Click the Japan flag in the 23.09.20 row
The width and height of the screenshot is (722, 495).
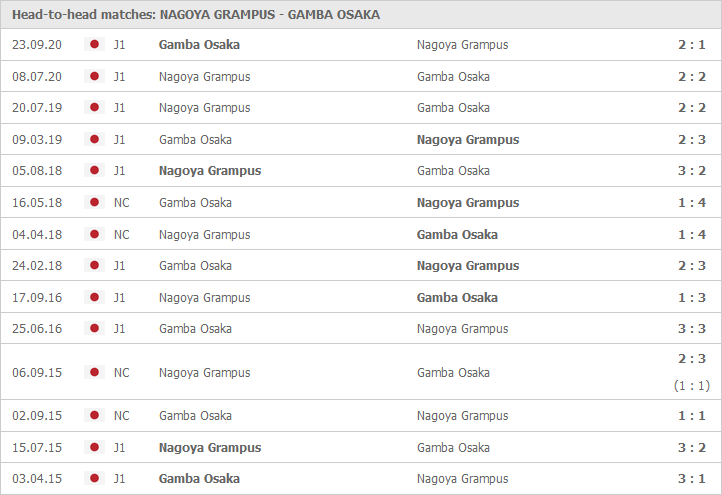(x=94, y=44)
